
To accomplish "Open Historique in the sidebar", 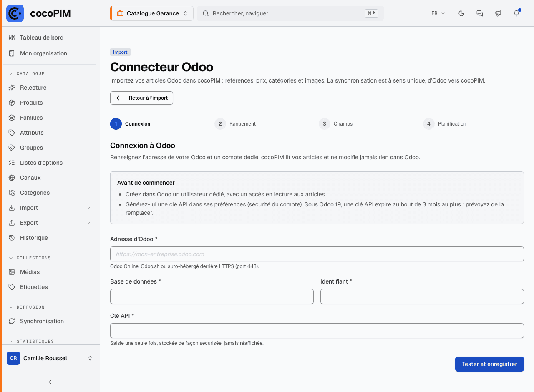I will 50,238.
